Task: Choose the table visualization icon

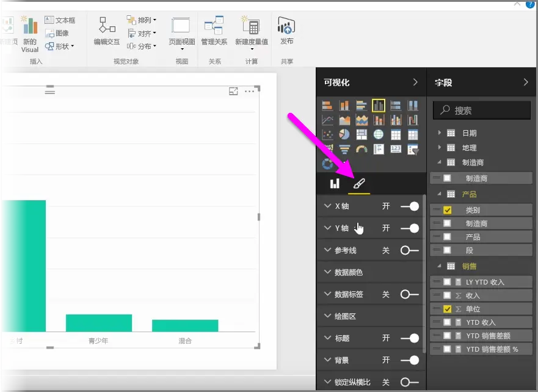Action: [x=396, y=134]
